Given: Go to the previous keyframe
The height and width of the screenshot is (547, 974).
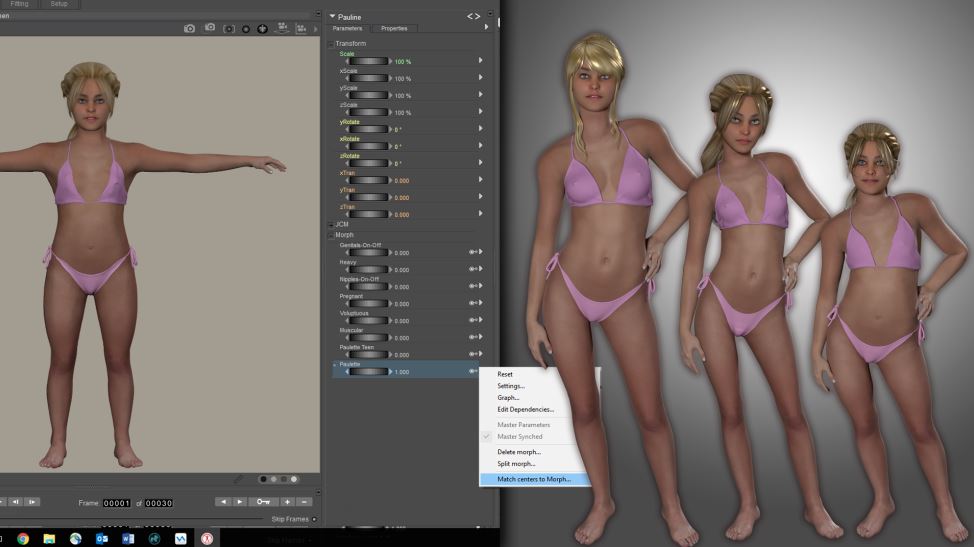Looking at the screenshot, I should (223, 502).
